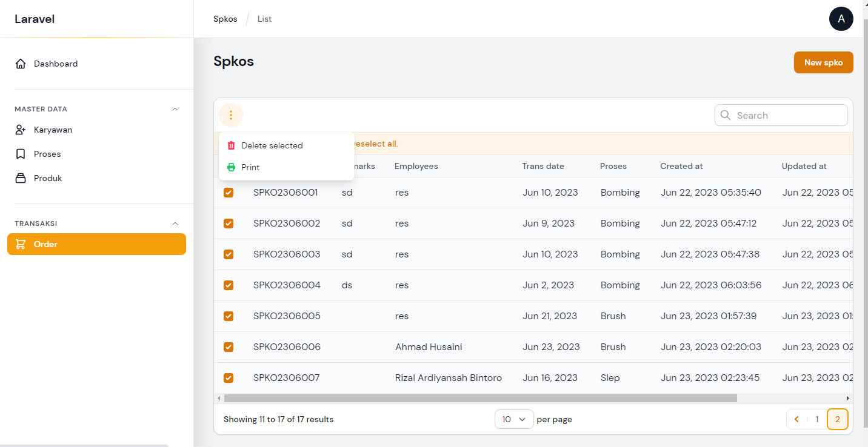Click the horizontal scrollbar right arrow
The width and height of the screenshot is (868, 447).
848,399
